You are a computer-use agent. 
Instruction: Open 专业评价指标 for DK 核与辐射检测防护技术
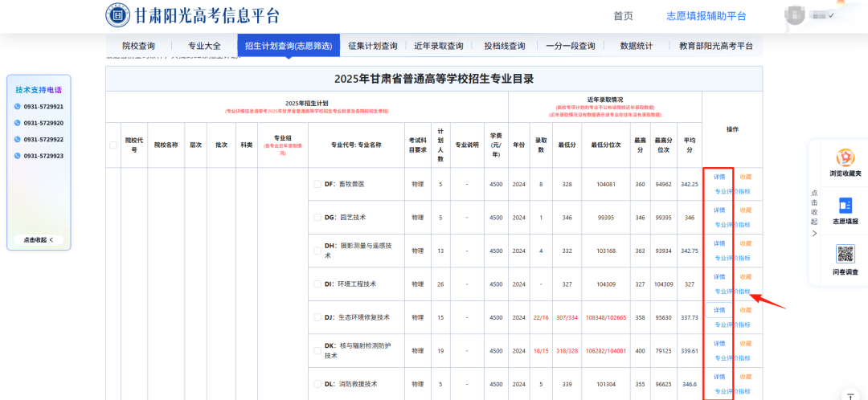tap(732, 358)
